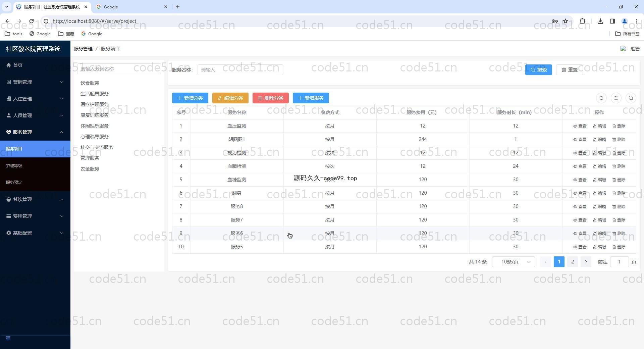The image size is (644, 349).
Task: Focus the 前往 page number input
Action: point(619,262)
